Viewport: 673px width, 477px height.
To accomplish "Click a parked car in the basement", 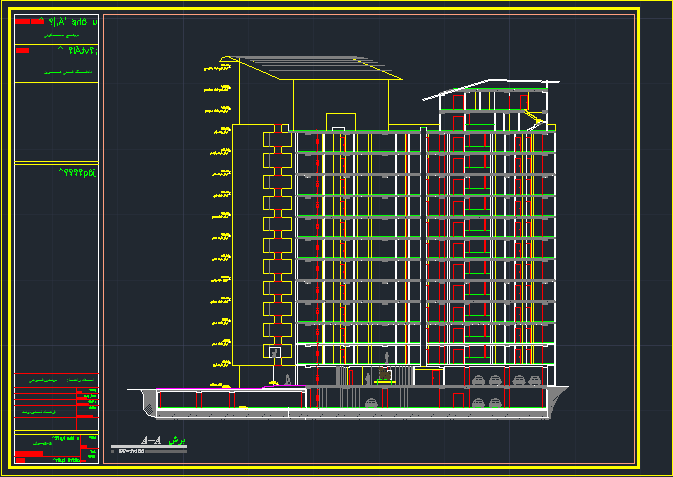I will click(373, 402).
